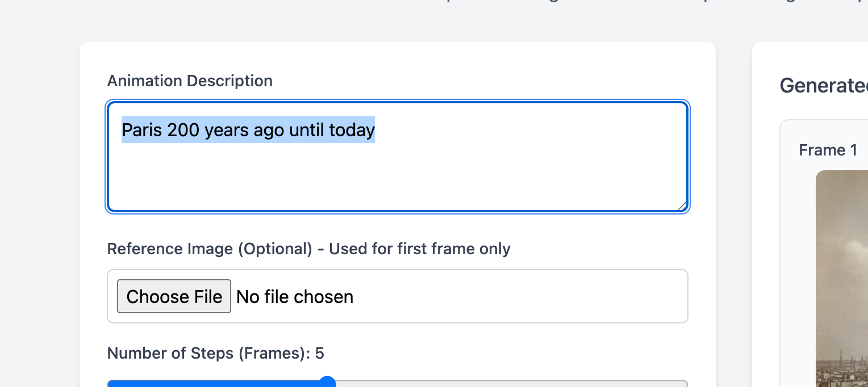This screenshot has height=387, width=868.
Task: Click the Number of Steps slider thumb
Action: coord(327,383)
